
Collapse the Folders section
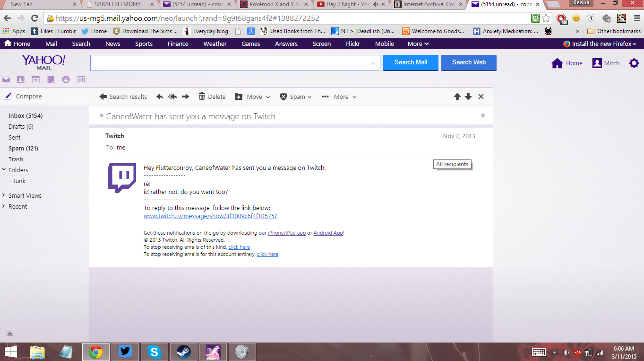(x=4, y=169)
